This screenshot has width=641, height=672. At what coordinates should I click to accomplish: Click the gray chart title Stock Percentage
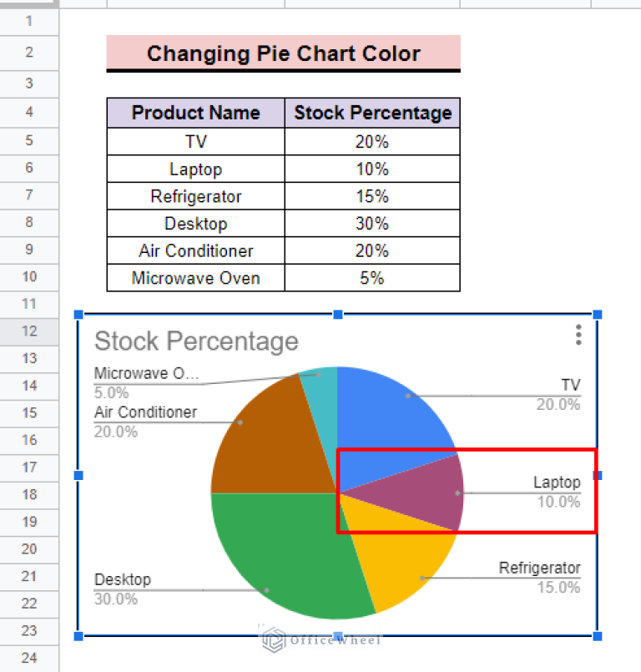196,341
